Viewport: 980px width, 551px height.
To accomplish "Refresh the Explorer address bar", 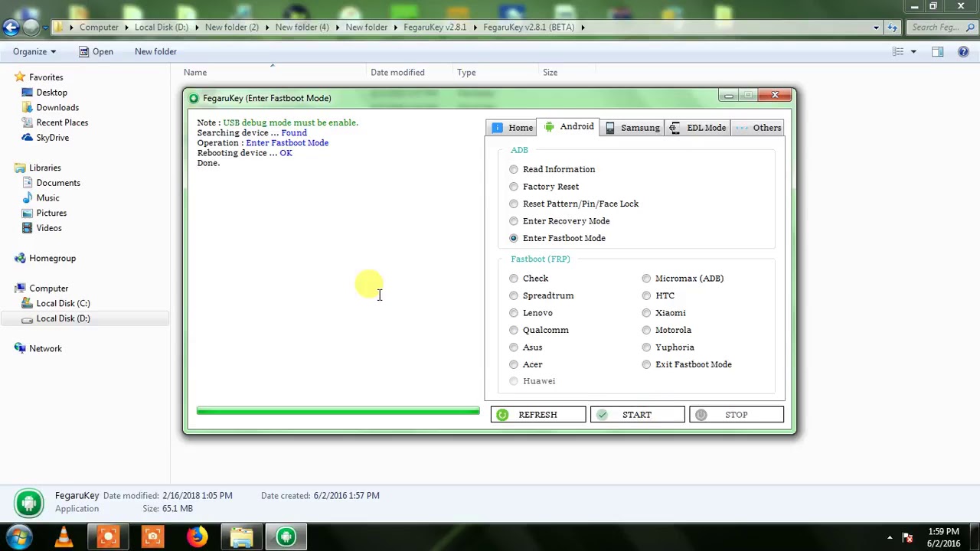I will coord(892,28).
